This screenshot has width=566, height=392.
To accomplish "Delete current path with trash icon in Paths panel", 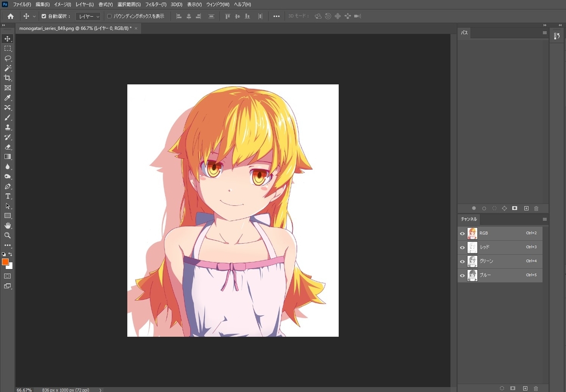I will click(x=536, y=208).
